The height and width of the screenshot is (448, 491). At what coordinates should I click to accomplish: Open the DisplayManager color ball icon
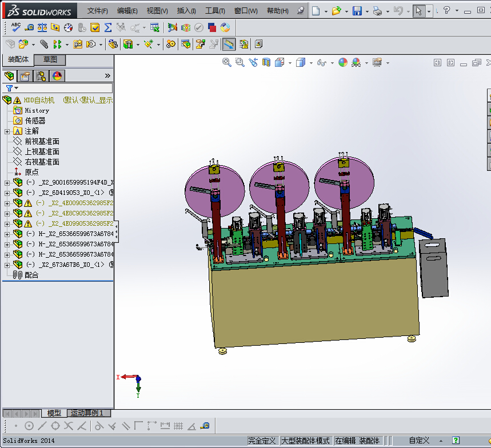pos(57,75)
